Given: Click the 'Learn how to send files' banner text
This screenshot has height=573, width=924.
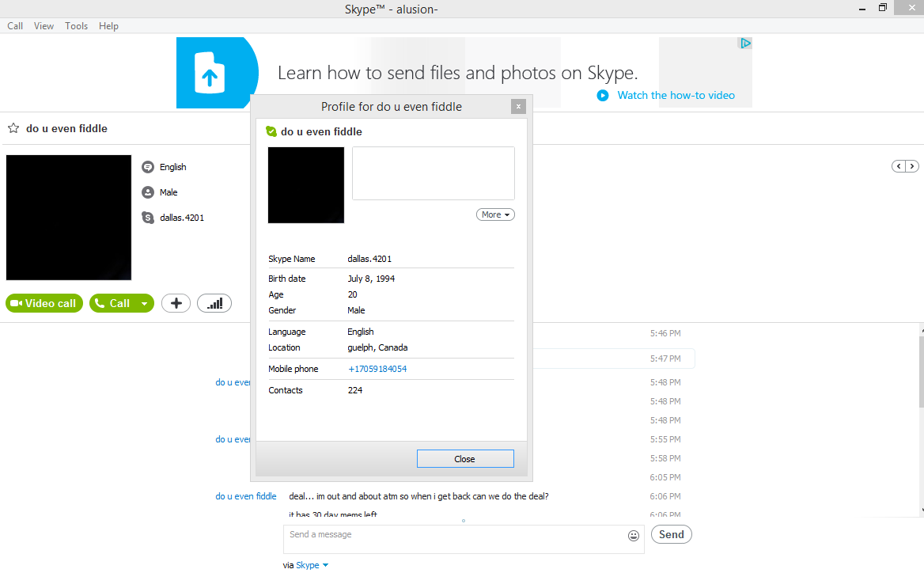Looking at the screenshot, I should click(x=457, y=73).
